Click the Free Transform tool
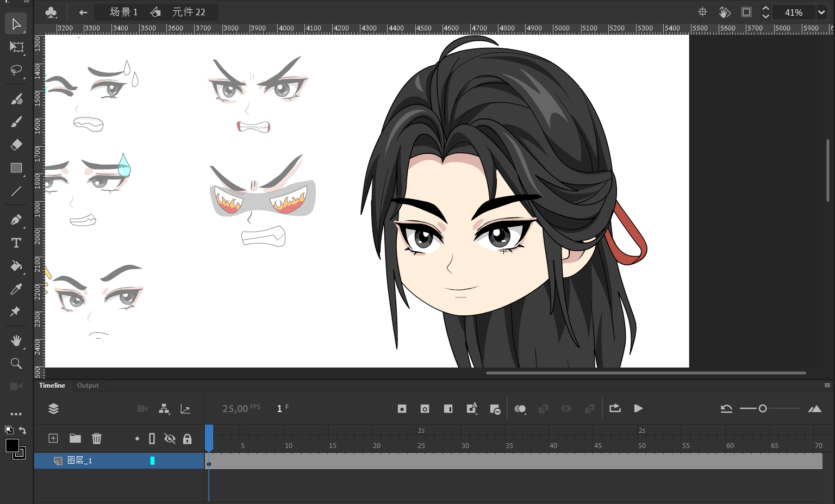 click(x=16, y=47)
